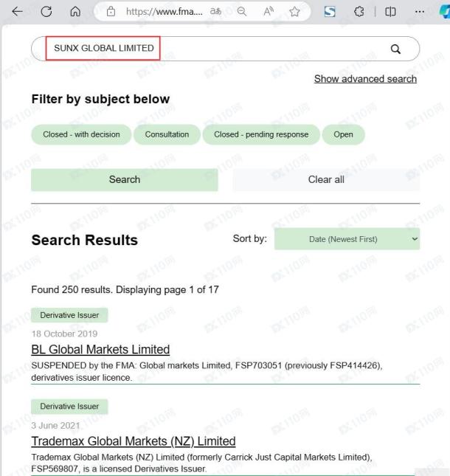The height and width of the screenshot is (476, 450).
Task: Toggle the 'Closed - pending response' filter
Action: click(261, 134)
